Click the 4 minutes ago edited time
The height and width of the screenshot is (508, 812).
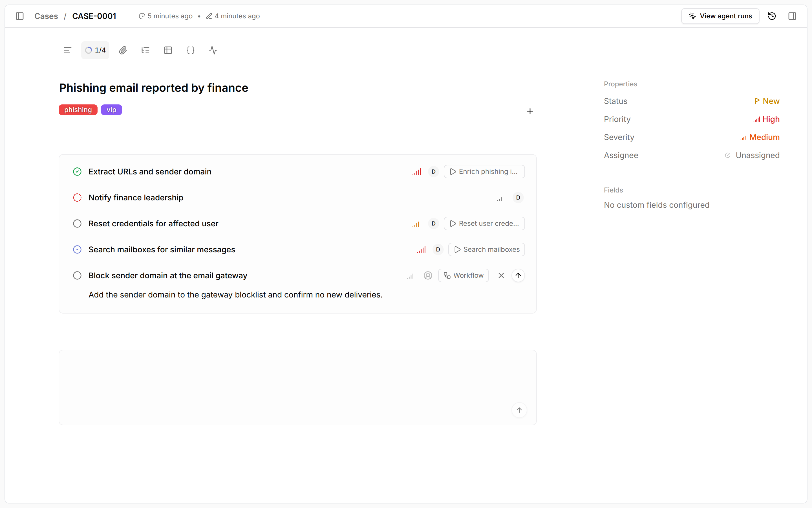click(x=233, y=16)
